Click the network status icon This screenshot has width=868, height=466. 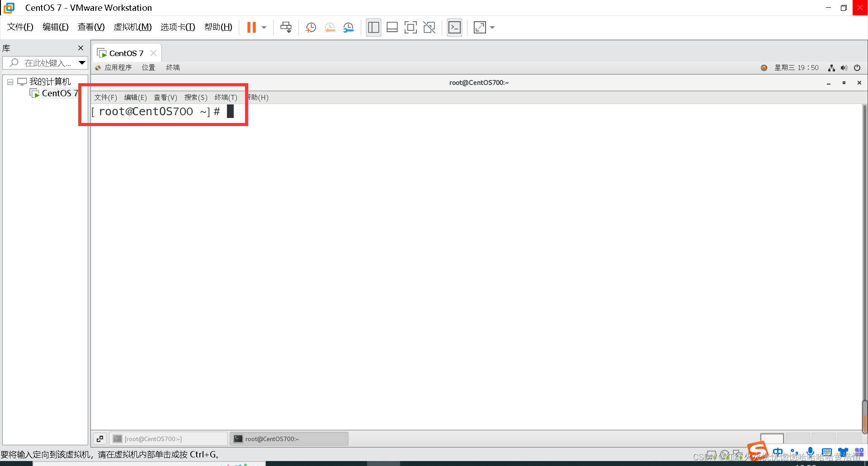click(831, 68)
